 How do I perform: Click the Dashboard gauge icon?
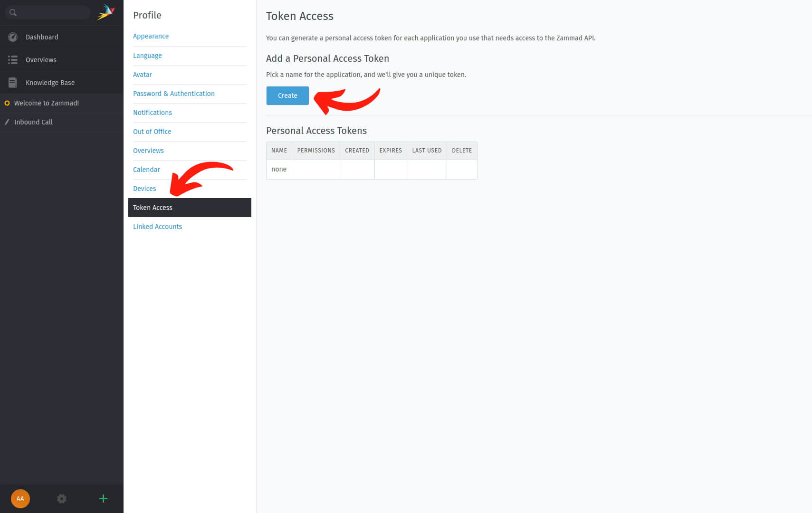click(x=13, y=37)
